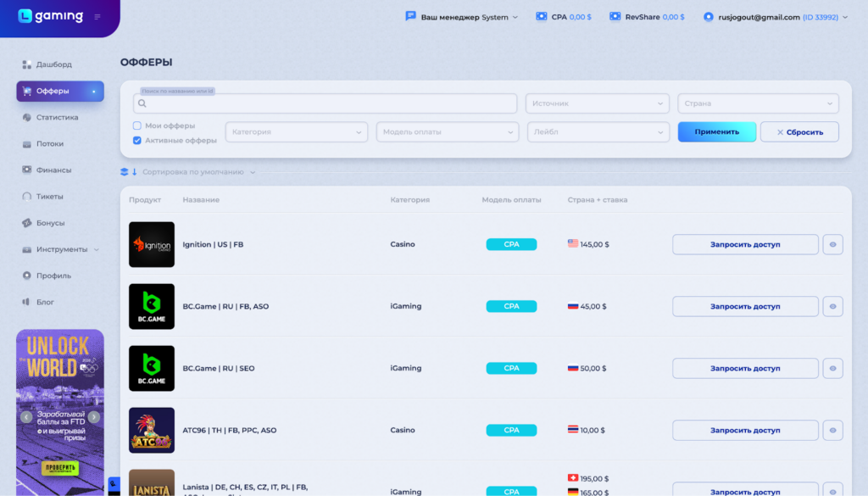Expand Инструменты sidebar submenu
Screen dimensions: 868x496
pyautogui.click(x=61, y=249)
